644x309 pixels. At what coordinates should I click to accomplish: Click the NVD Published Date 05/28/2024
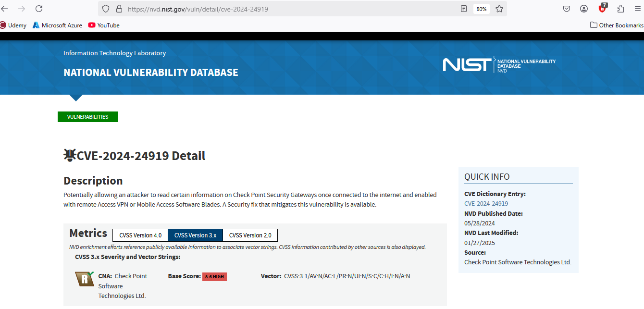pos(479,223)
